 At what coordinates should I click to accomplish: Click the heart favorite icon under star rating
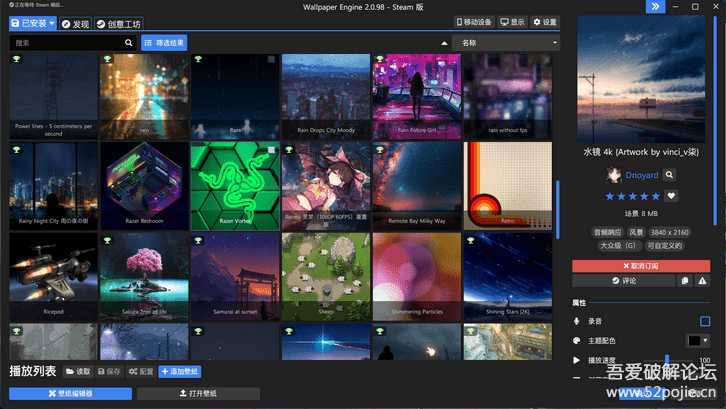tap(671, 195)
